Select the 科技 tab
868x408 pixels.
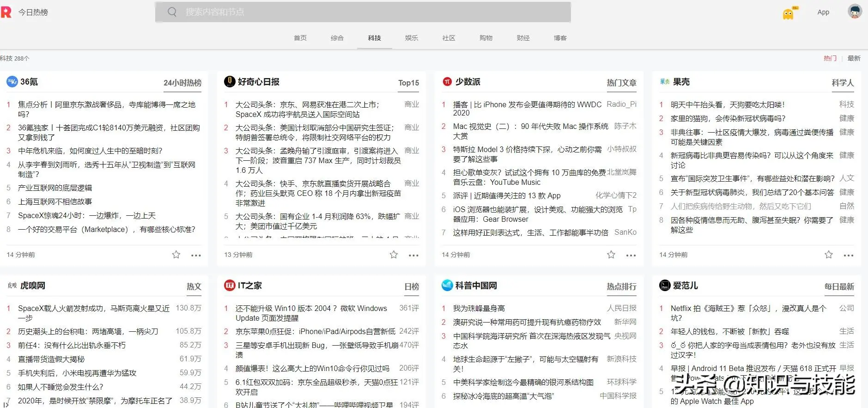(x=375, y=38)
